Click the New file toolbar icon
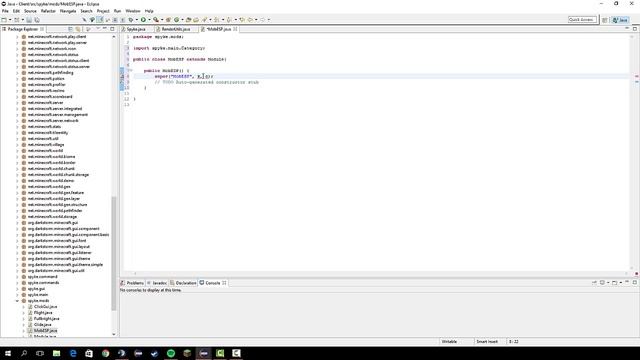Viewport: 640px width, 360px height. pyautogui.click(x=4, y=20)
